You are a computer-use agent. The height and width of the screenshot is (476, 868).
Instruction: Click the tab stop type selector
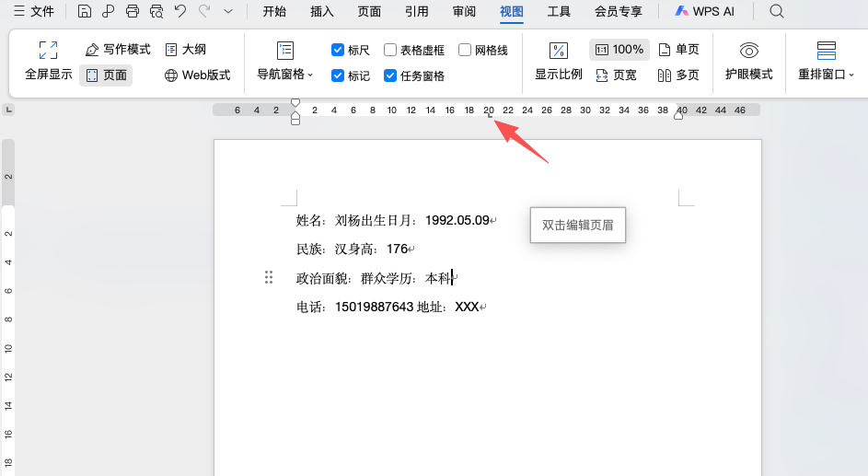click(x=8, y=110)
